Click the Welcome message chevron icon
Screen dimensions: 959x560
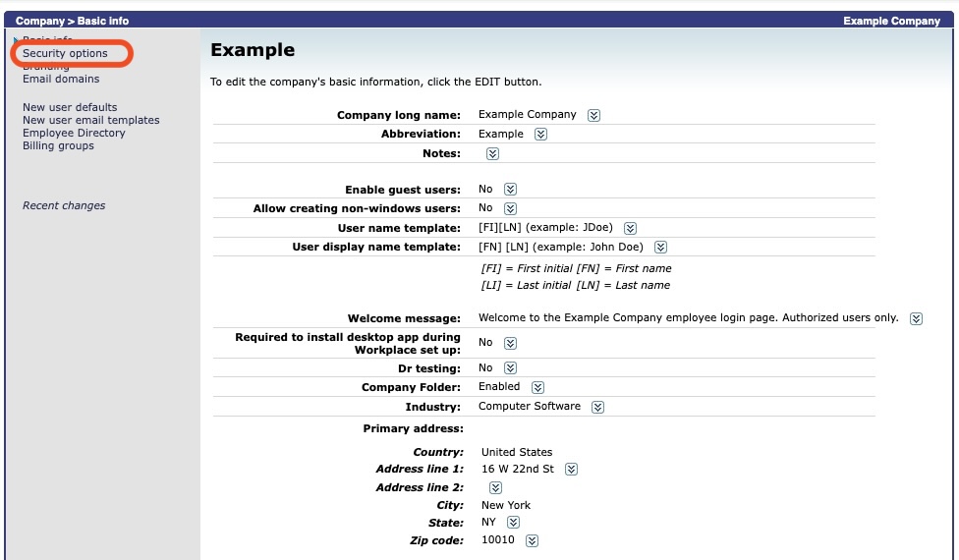(x=916, y=318)
